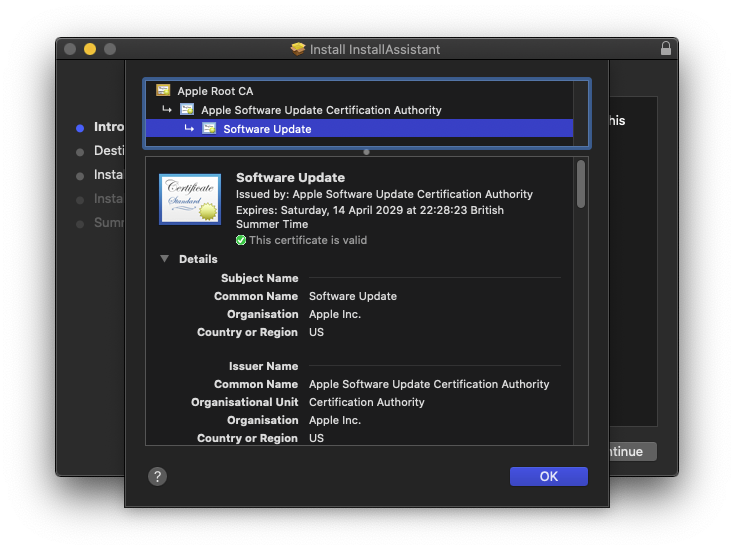
Task: Select Apple Software Update Certification Authority row
Action: 359,110
